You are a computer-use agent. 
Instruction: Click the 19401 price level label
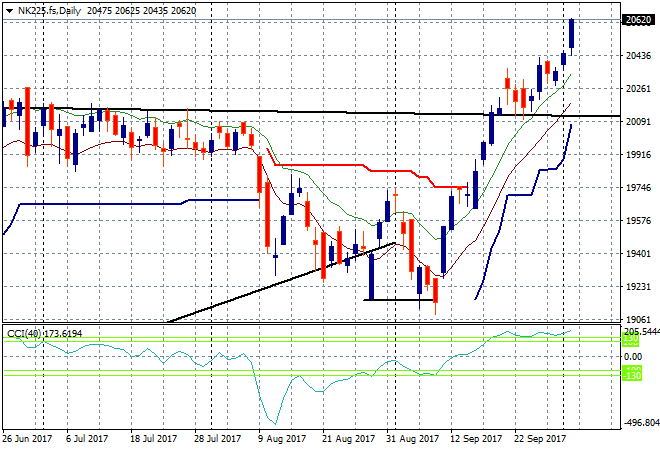click(639, 253)
